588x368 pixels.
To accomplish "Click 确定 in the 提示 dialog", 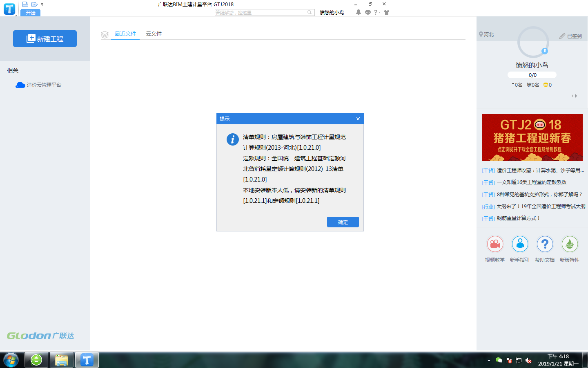I will click(x=343, y=222).
